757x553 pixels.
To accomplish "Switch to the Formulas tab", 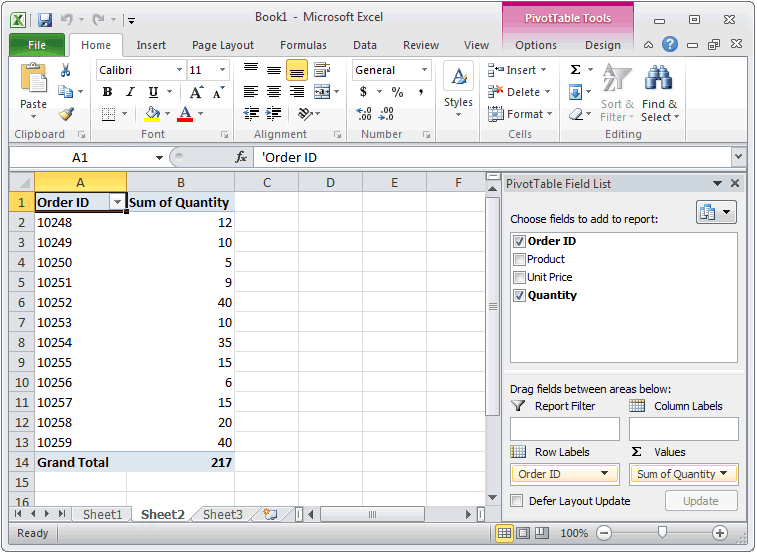I will pos(303,45).
